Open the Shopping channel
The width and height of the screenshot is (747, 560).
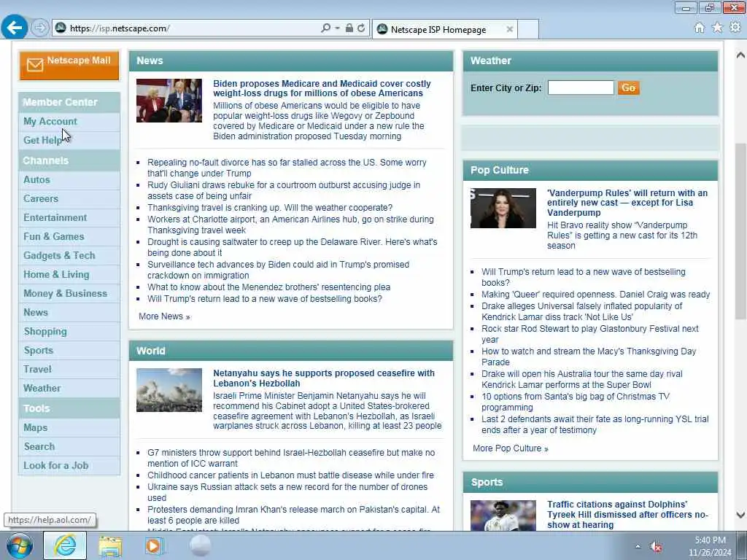tap(45, 332)
